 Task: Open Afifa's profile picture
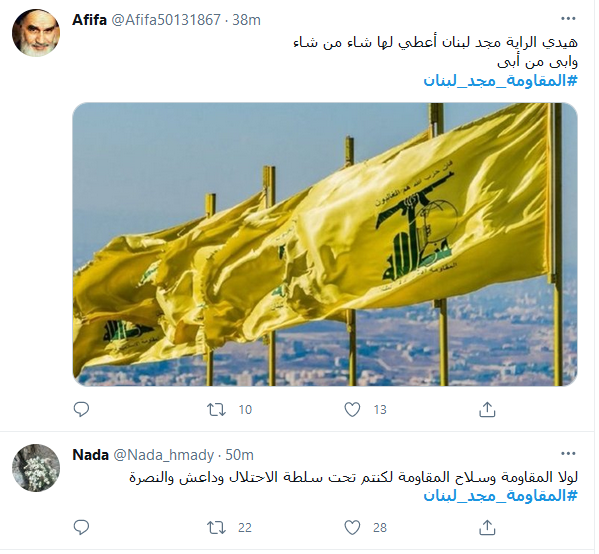tap(36, 33)
